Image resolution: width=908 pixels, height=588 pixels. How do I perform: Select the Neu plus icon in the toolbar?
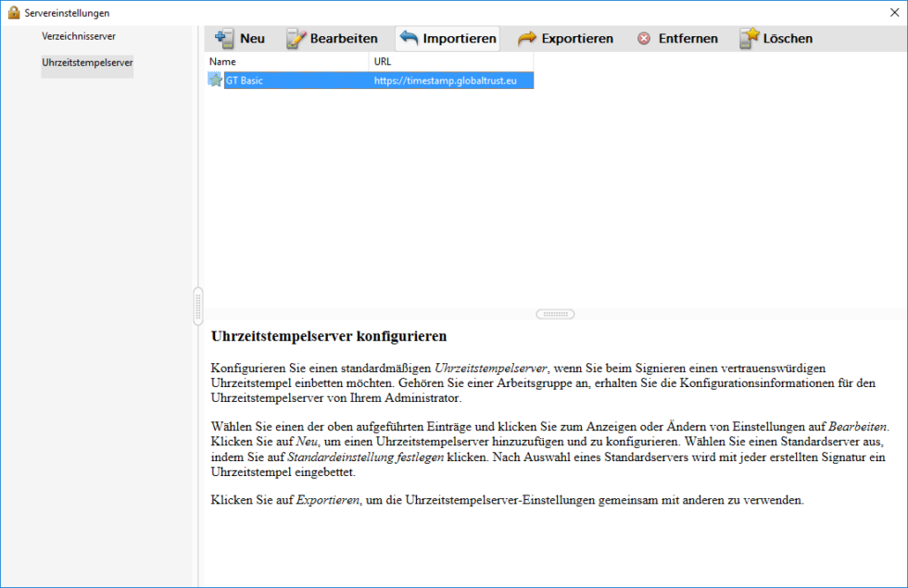[222, 38]
